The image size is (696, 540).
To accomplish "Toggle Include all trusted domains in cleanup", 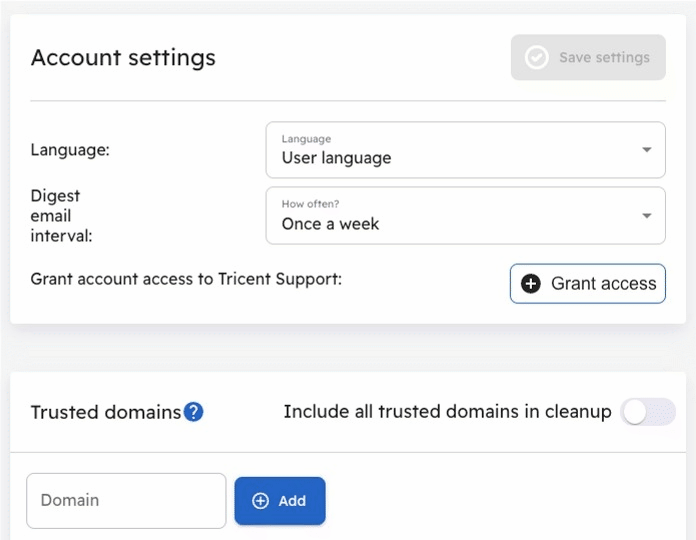I will [x=648, y=412].
